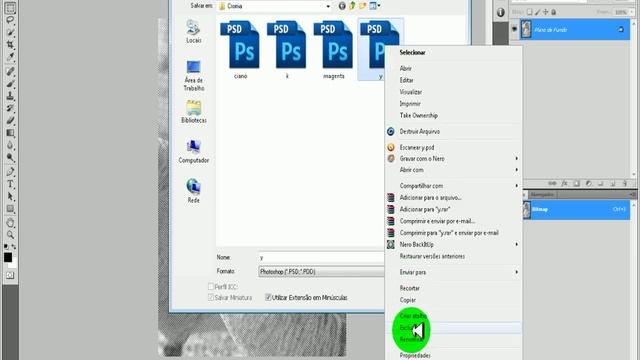Open the Info panel icon

tap(500, 13)
